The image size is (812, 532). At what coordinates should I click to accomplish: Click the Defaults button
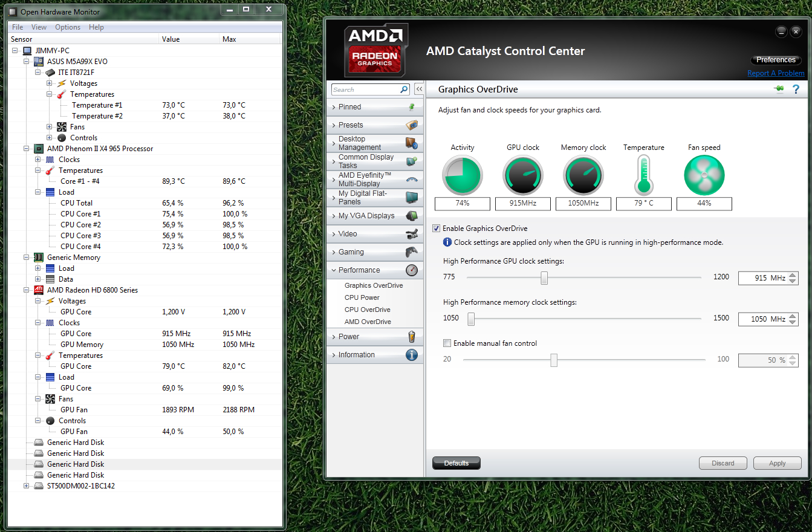click(456, 463)
